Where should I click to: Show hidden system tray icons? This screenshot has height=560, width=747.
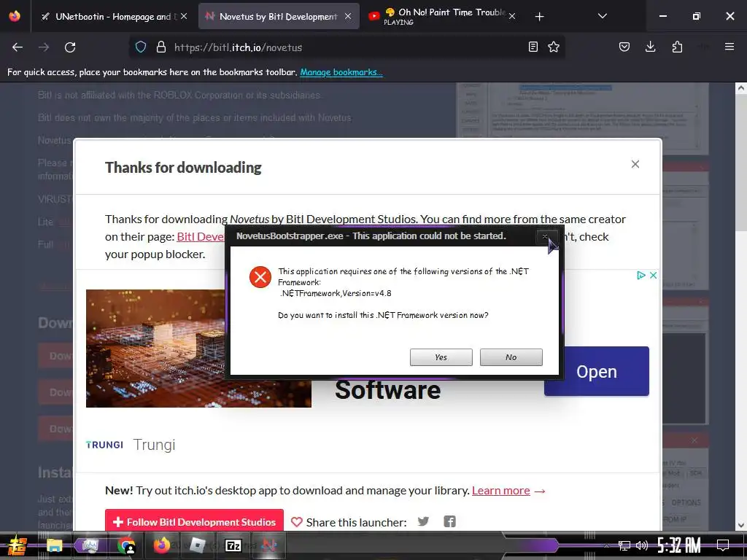(x=606, y=545)
